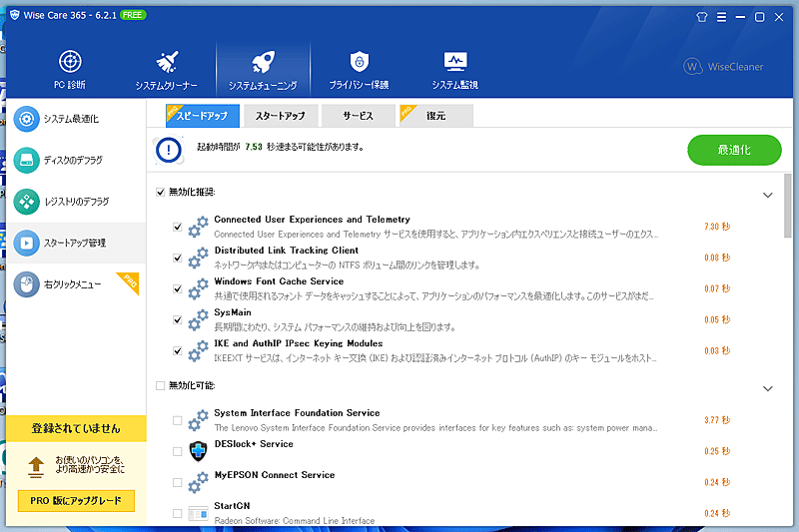Switch to スピードアップ tab
The image size is (799, 532).
point(203,116)
